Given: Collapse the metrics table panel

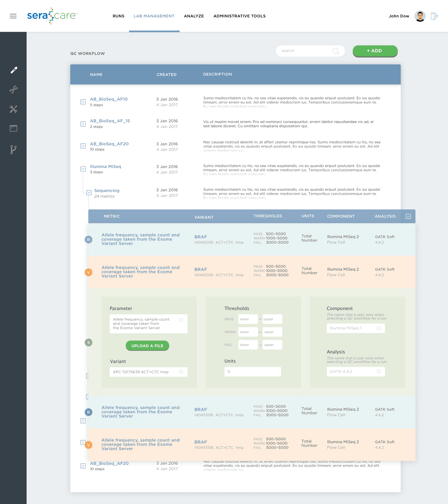Looking at the screenshot, I should (x=408, y=216).
